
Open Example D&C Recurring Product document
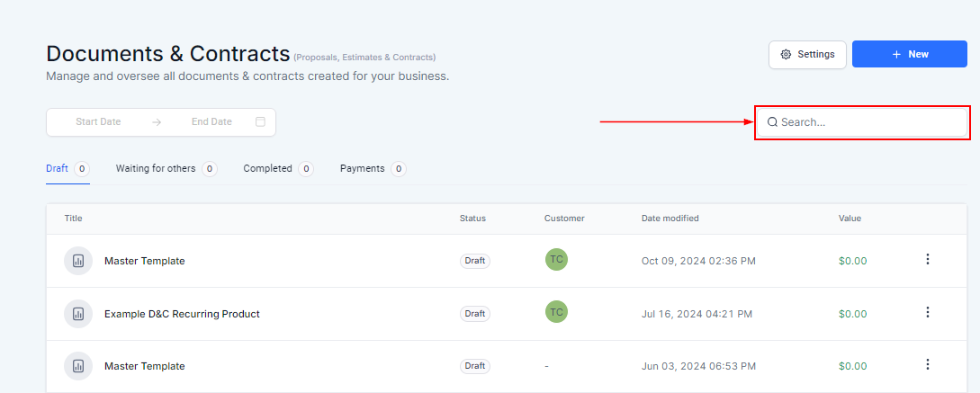pos(182,314)
